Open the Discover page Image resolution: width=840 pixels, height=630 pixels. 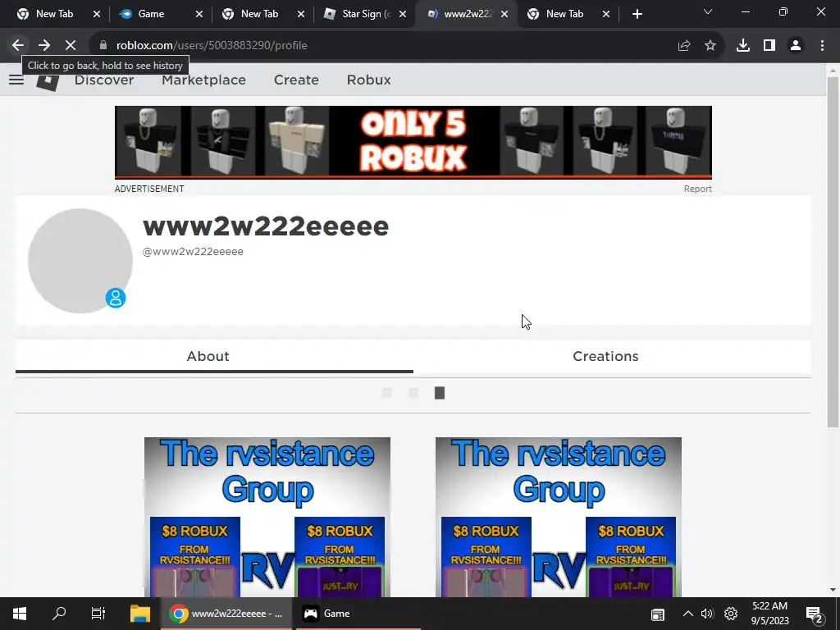[104, 80]
